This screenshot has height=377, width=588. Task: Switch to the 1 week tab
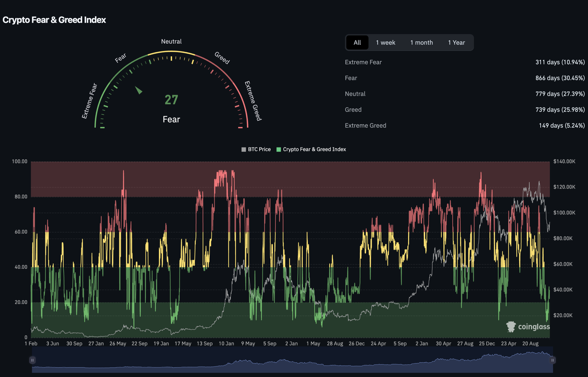coord(385,43)
